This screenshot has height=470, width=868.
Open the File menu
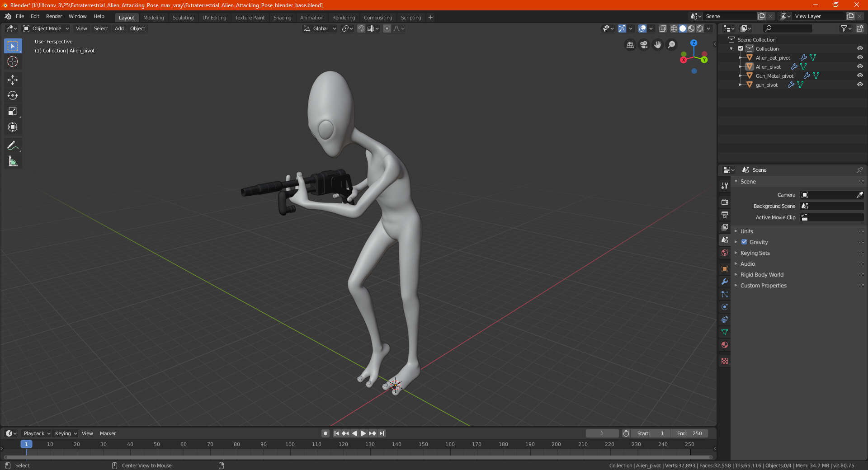(x=20, y=16)
